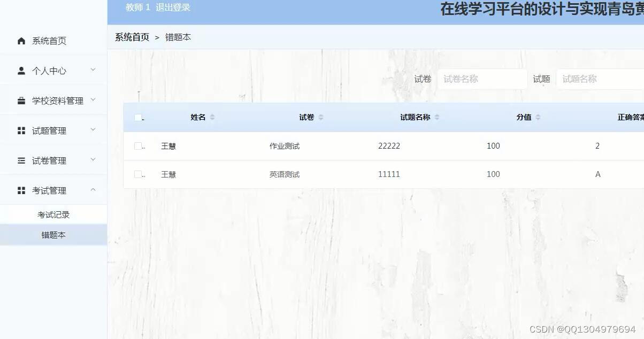This screenshot has height=339, width=644.
Task: Click the list icon beside 试卷管理
Action: 21,160
